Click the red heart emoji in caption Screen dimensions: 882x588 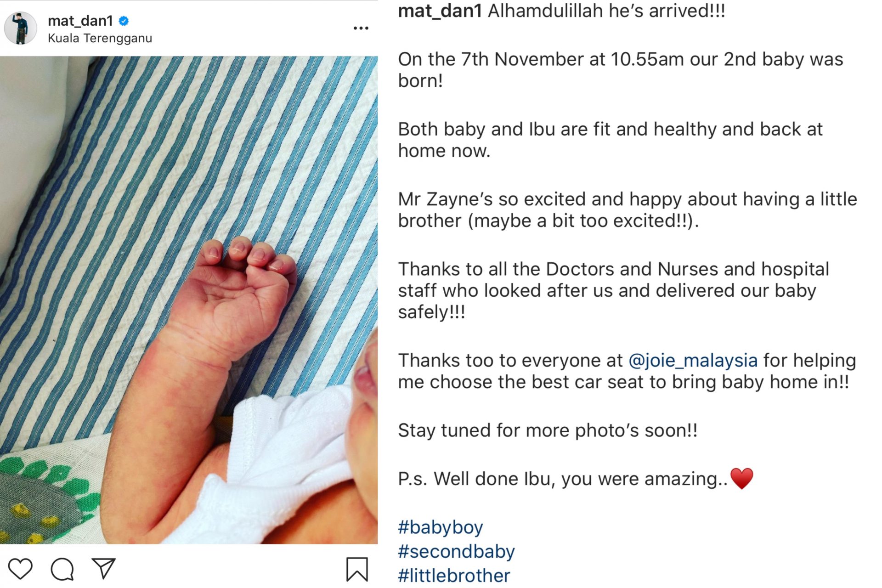point(742,479)
